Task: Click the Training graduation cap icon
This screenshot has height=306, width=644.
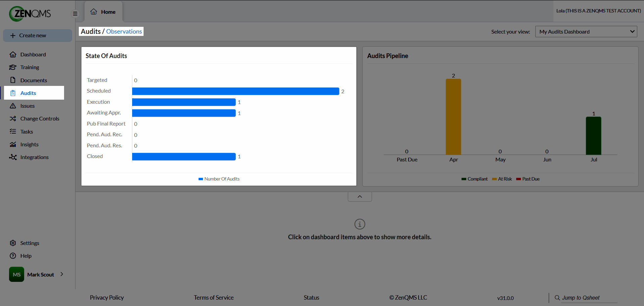Action: 13,67
